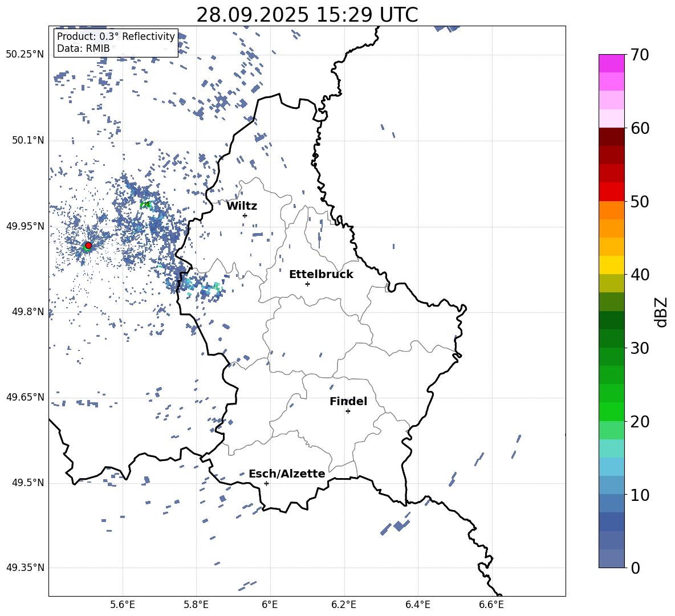Image resolution: width=675 pixels, height=616 pixels.
Task: Click the colorbar tick label 0
Action: [635, 568]
